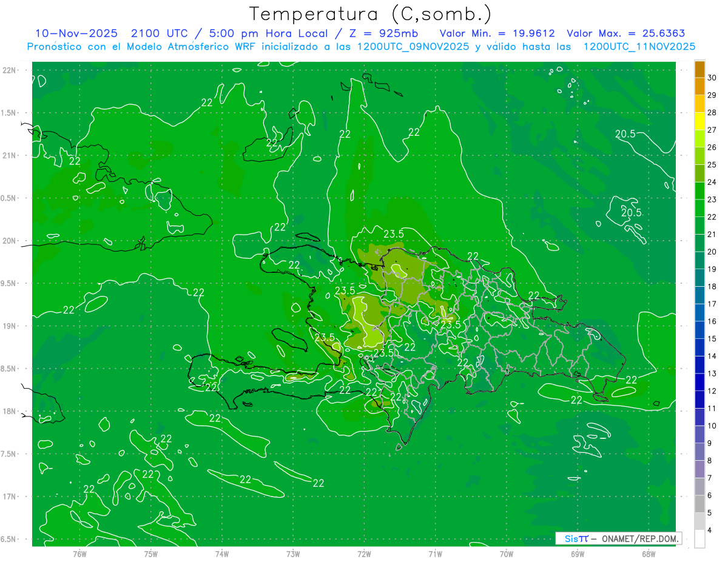Screen dimensions: 728x562
Task: Pick the white swatch below legend value 4
Action: (699, 539)
